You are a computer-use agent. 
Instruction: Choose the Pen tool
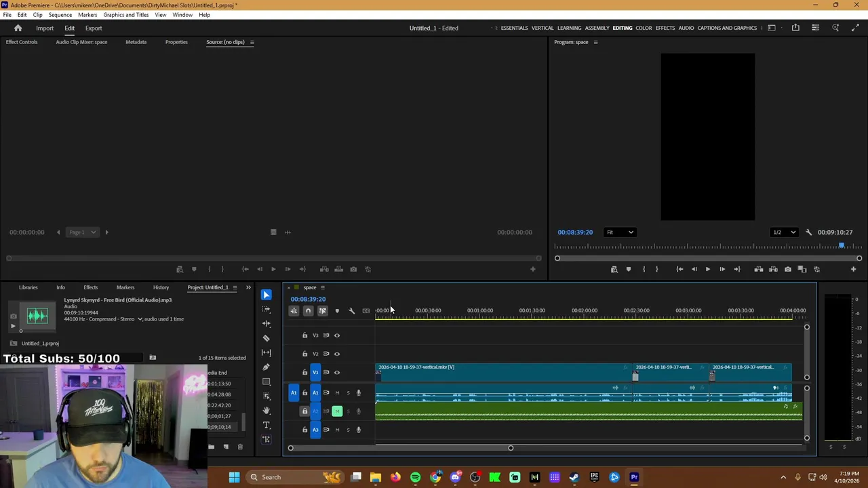tap(266, 367)
